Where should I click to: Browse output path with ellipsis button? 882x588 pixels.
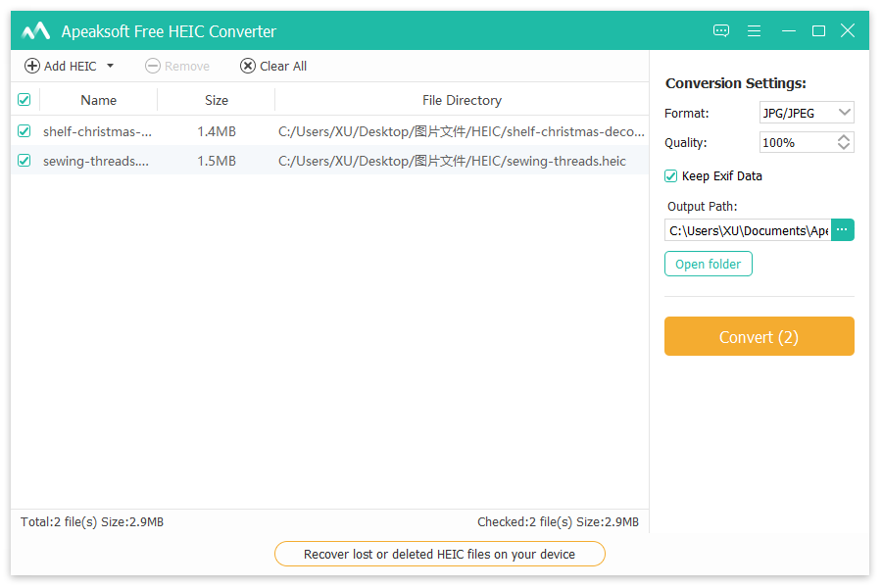[842, 230]
